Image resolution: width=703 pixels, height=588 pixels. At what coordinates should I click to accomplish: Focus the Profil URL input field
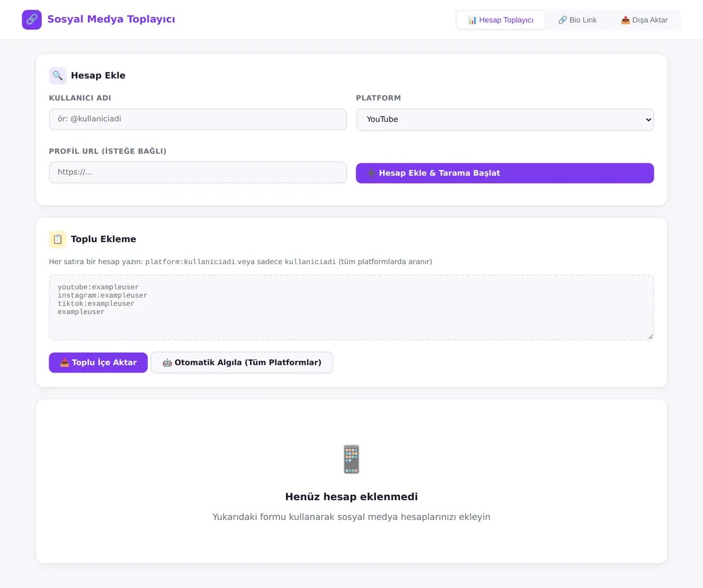pos(198,173)
